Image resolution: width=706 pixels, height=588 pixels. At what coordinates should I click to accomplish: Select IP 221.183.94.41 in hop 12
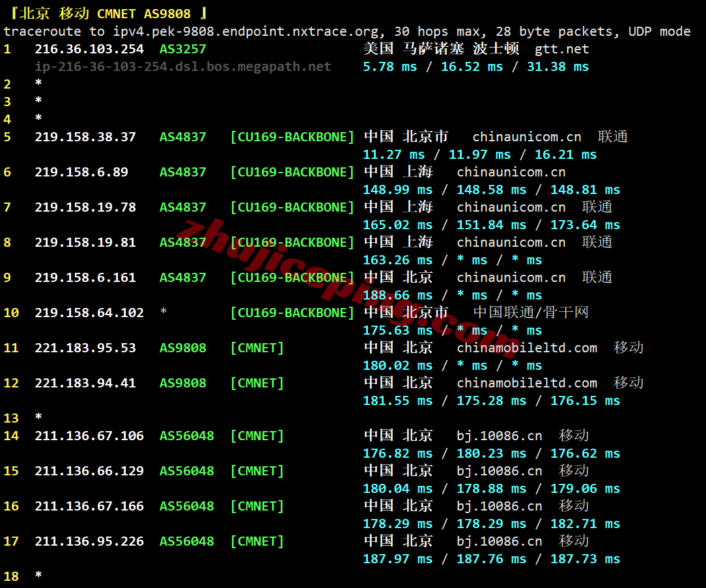click(x=85, y=383)
